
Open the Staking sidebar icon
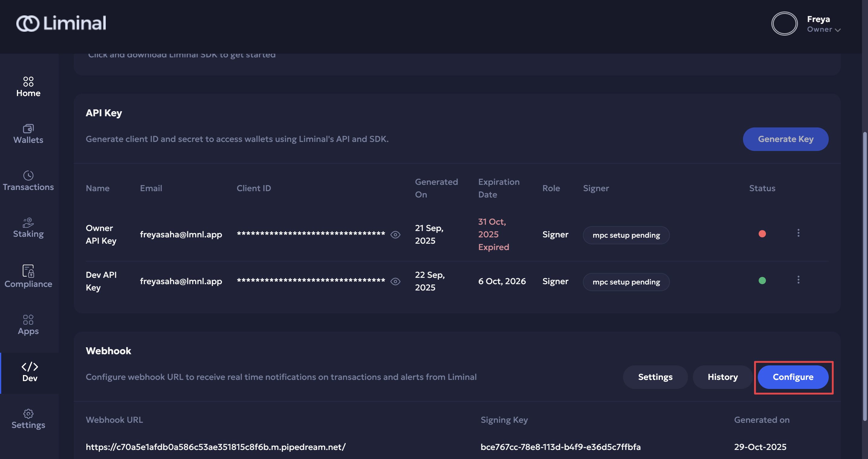click(28, 223)
